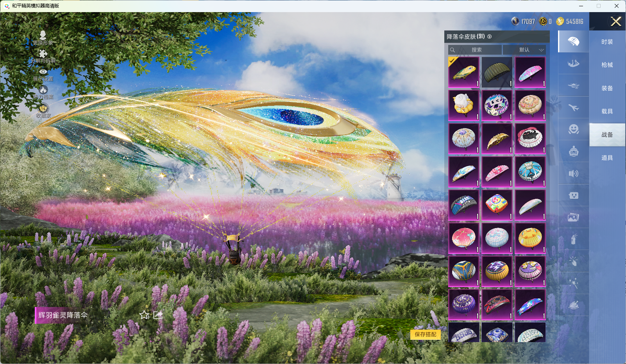Select the default olive green parachute thumbnail
The width and height of the screenshot is (626, 364).
coord(497,72)
